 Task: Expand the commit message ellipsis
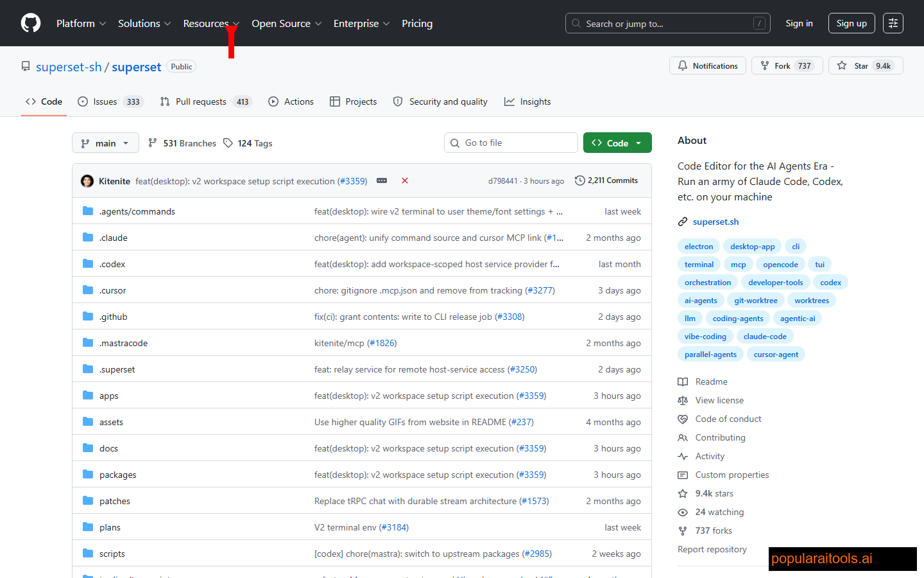coord(382,180)
